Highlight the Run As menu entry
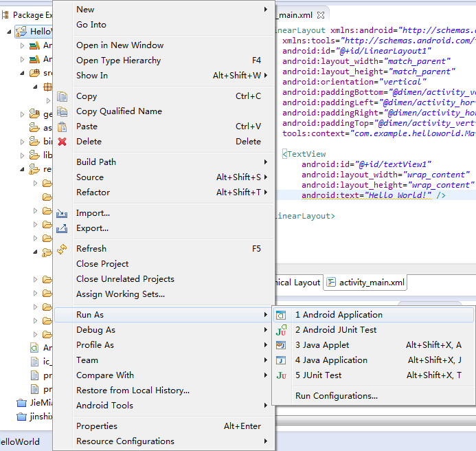The height and width of the screenshot is (451, 476). pos(164,315)
